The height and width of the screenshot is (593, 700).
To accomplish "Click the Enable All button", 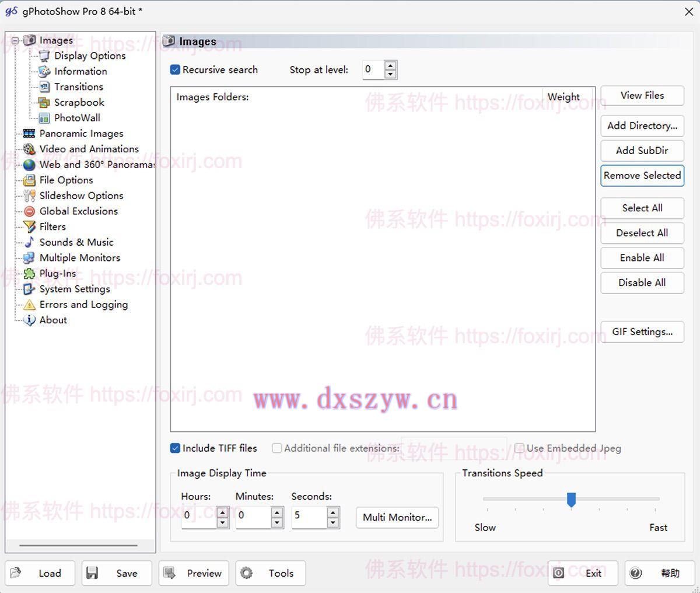I will 642,258.
